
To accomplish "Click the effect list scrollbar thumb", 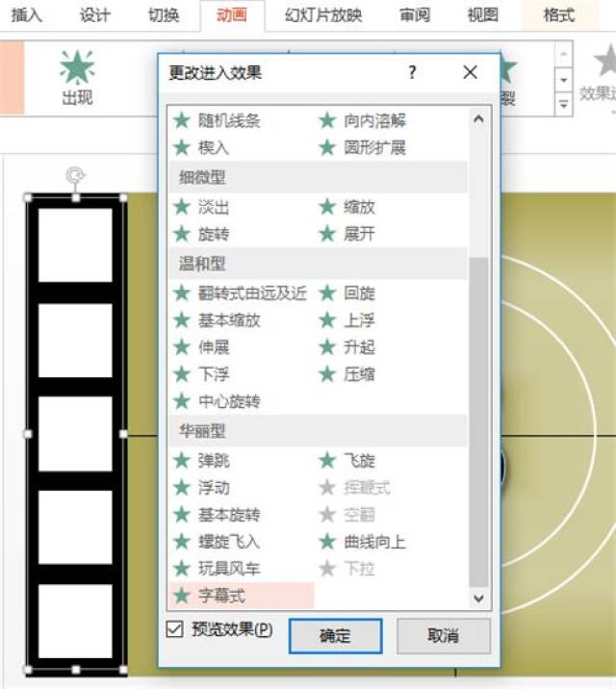I will [x=479, y=421].
